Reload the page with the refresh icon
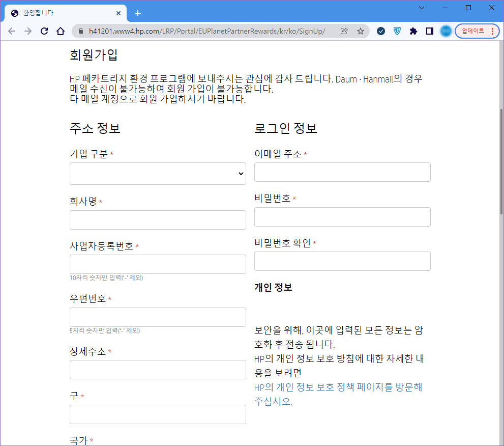 click(44, 31)
